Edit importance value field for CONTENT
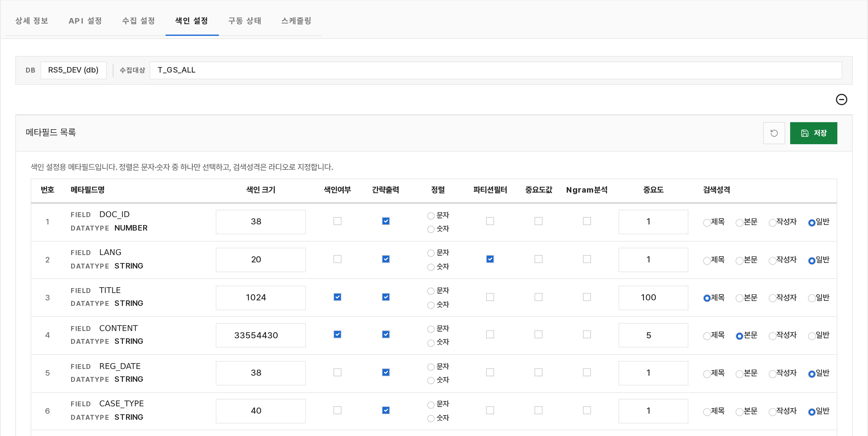The image size is (868, 436). (653, 335)
